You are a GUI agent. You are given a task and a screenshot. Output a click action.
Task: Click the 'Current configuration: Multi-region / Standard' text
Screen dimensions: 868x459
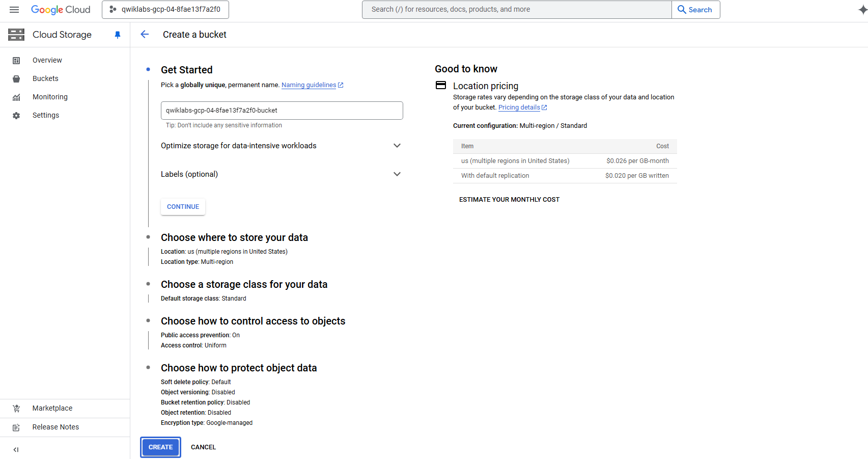click(x=520, y=126)
